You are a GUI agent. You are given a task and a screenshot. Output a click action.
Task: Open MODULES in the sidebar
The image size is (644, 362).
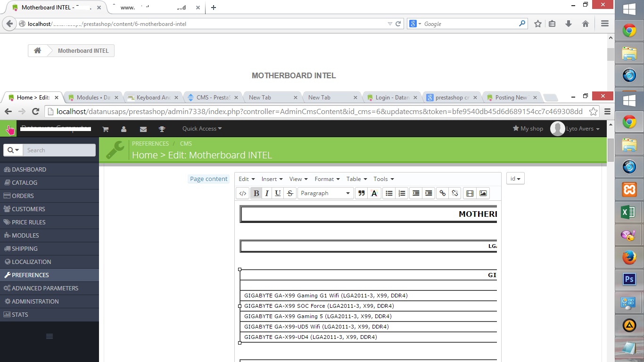[x=50, y=235]
